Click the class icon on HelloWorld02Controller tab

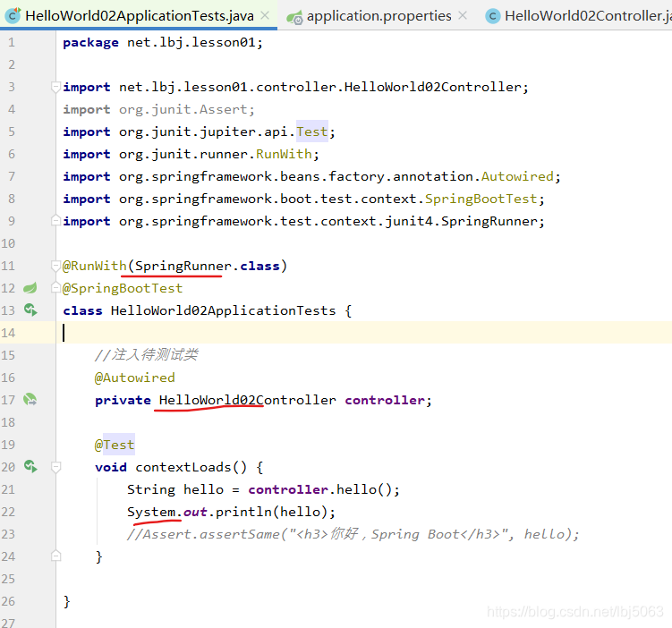493,16
